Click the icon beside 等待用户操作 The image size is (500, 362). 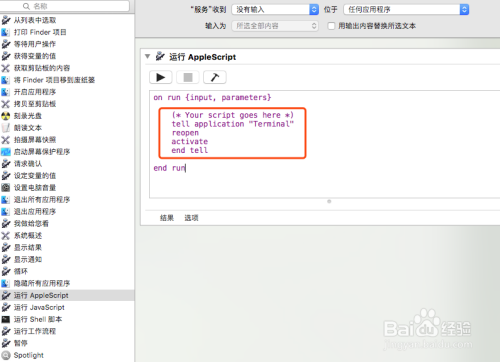pos(6,44)
